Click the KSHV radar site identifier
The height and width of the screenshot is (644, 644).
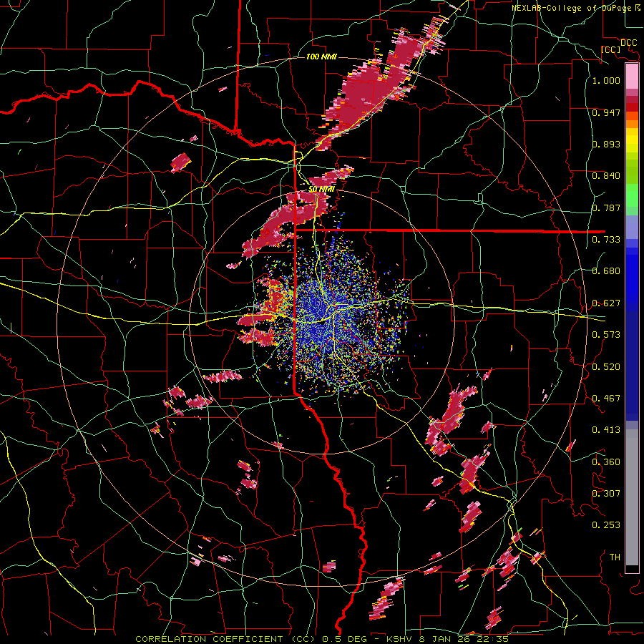pyautogui.click(x=401, y=639)
